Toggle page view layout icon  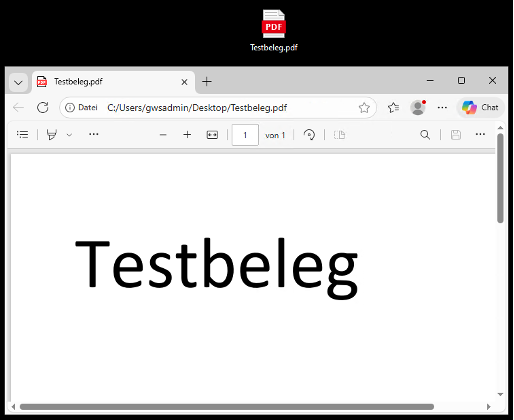[x=339, y=135]
